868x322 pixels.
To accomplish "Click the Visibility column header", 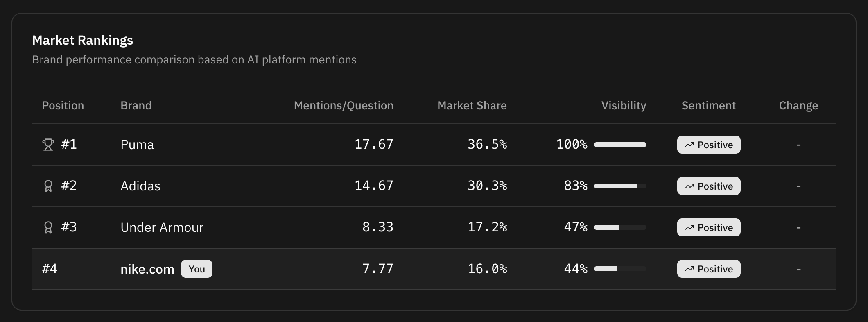I will 624,106.
